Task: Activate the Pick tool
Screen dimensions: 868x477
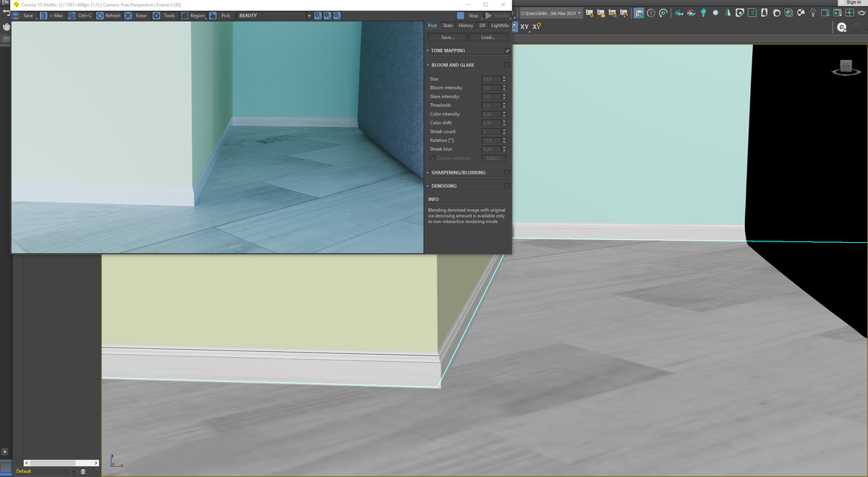Action: pos(221,15)
